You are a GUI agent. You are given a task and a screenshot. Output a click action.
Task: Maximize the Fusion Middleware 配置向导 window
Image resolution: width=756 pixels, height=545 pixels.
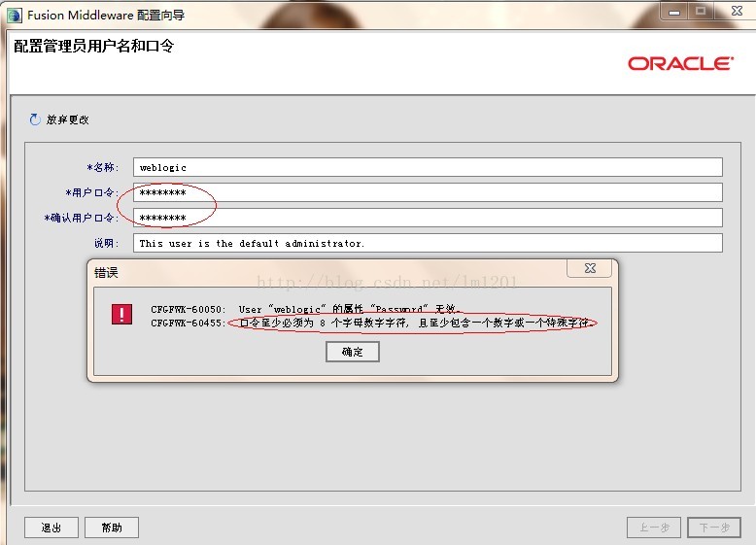click(701, 12)
